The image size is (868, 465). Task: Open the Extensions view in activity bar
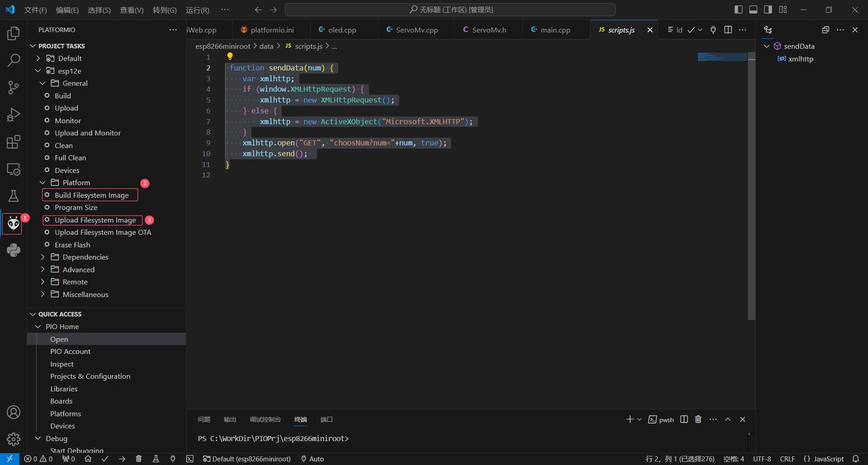13,142
